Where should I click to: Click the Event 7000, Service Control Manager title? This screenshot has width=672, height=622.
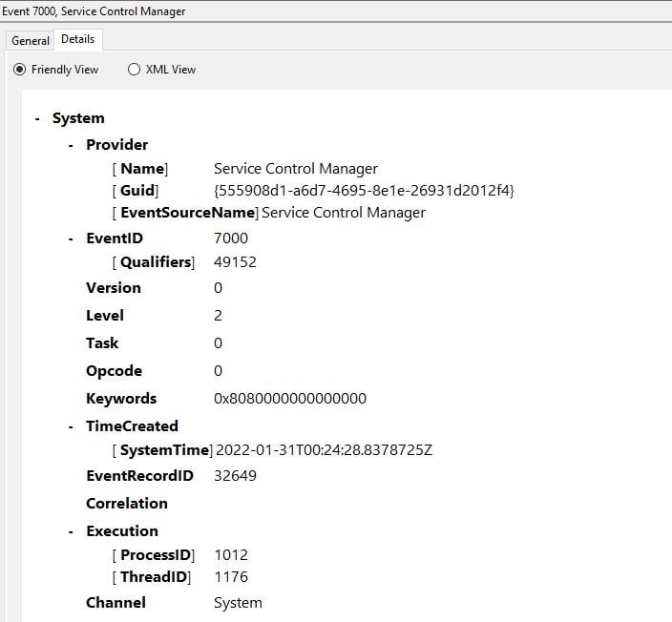[94, 11]
